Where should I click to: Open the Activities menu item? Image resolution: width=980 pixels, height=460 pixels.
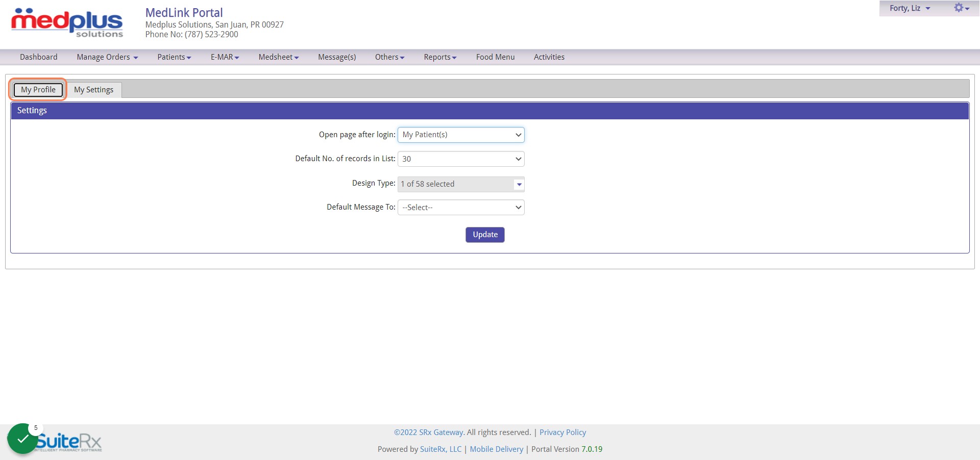pyautogui.click(x=549, y=57)
